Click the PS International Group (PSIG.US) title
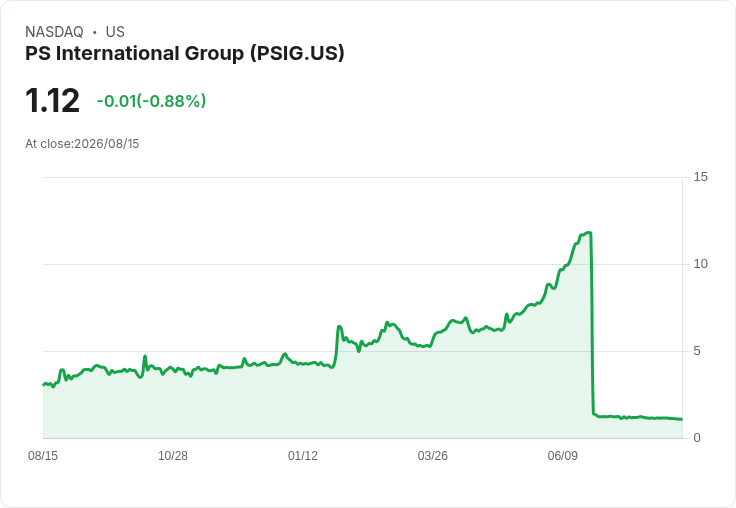Viewport: 736px width, 508px height. coord(184,53)
